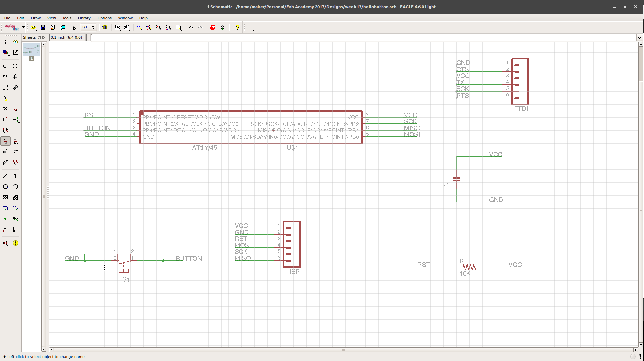
Task: Select the Paste tool
Action: 5,98
